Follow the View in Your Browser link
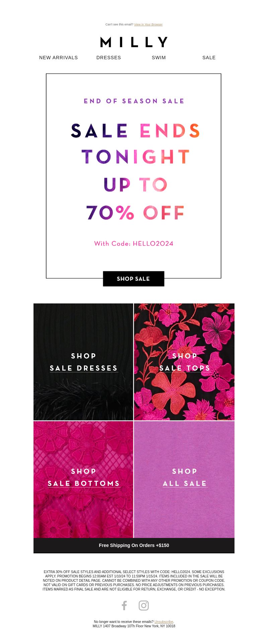Viewport: 268px width, 644px height. pyautogui.click(x=148, y=24)
